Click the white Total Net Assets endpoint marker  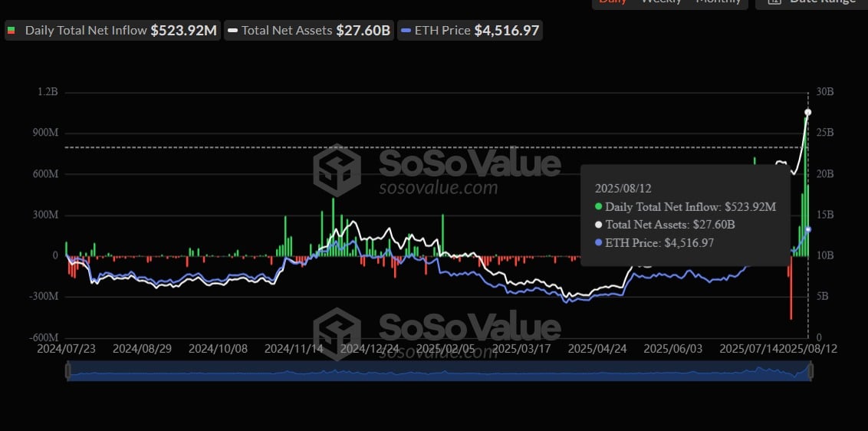click(807, 113)
